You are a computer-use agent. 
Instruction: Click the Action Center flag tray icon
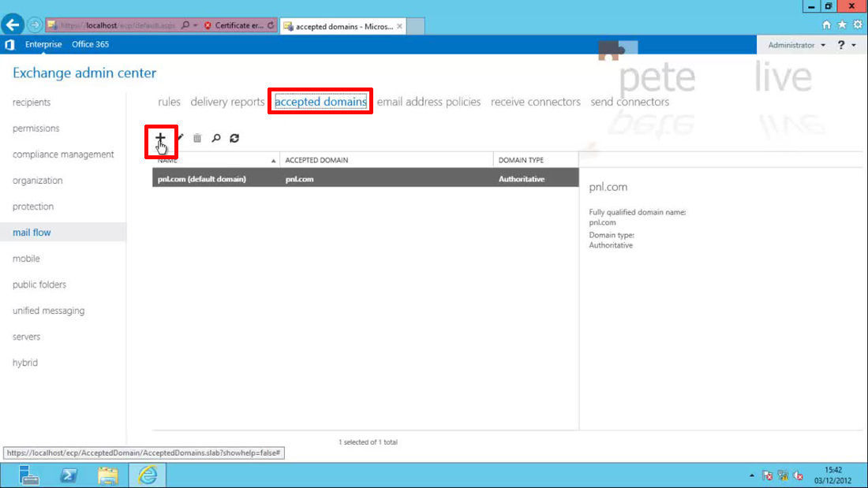(767, 475)
